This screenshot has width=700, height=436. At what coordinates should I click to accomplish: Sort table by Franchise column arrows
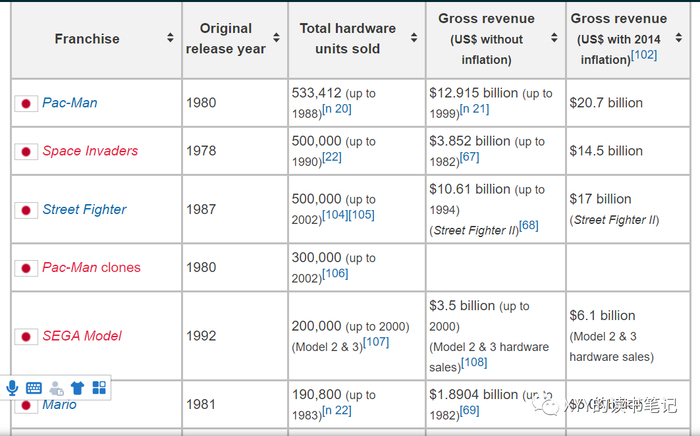tap(170, 39)
